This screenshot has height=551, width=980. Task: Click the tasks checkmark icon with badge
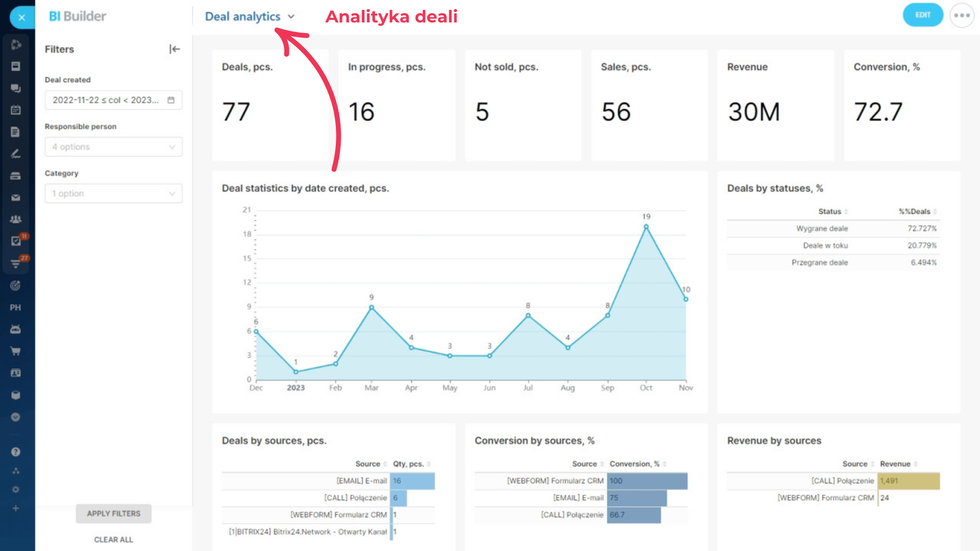16,241
